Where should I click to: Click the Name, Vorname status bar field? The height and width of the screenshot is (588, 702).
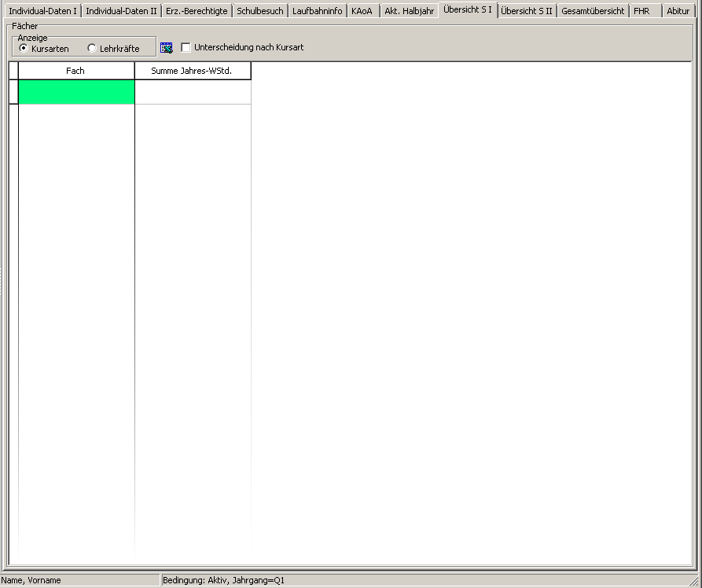pyautogui.click(x=79, y=580)
